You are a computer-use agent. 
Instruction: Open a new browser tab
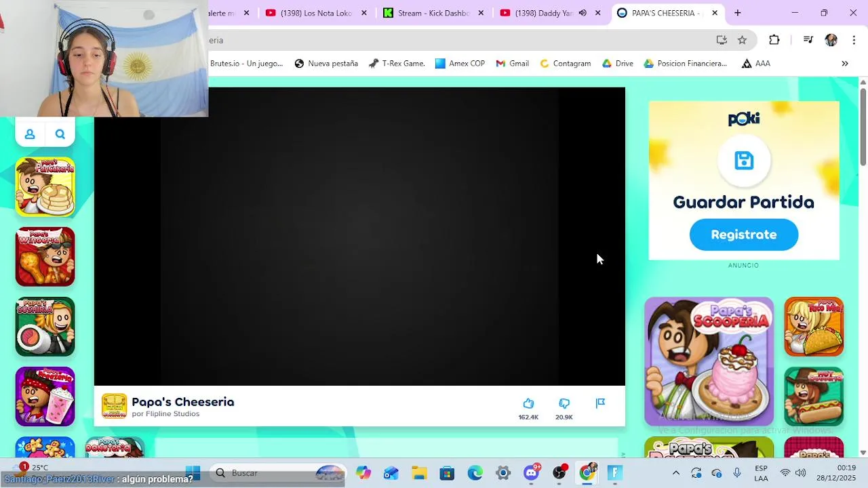coord(738,13)
